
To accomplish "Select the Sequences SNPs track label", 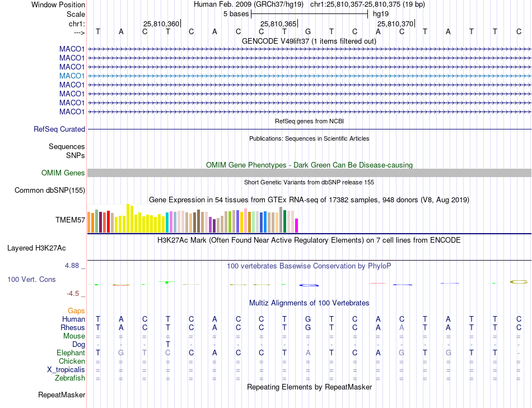I will (67, 151).
